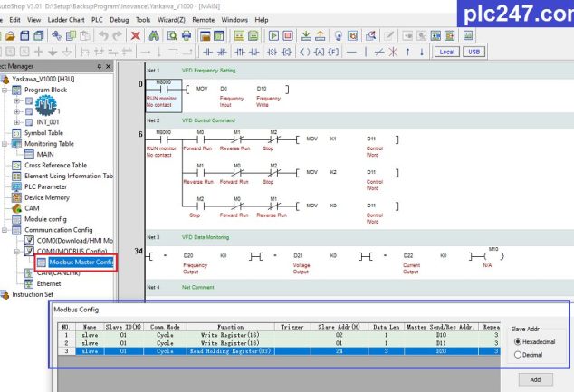The height and width of the screenshot is (392, 574).
Task: Select CAM item in project tree
Action: 32,208
